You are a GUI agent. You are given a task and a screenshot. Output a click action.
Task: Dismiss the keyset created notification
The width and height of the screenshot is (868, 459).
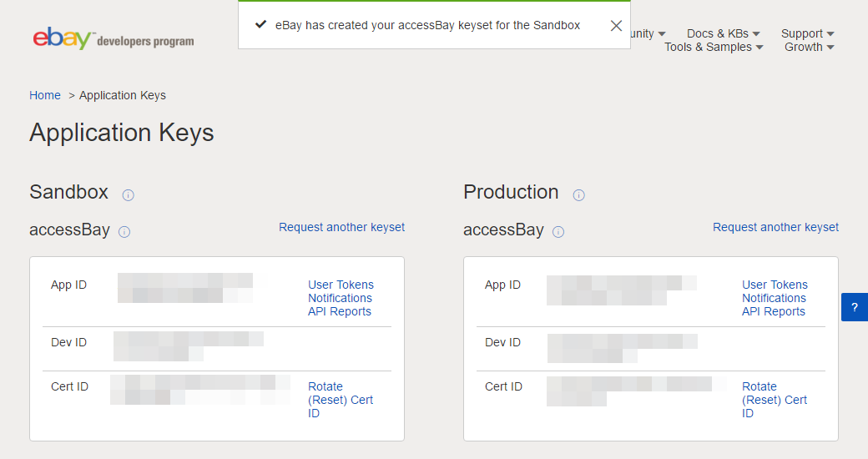(616, 26)
